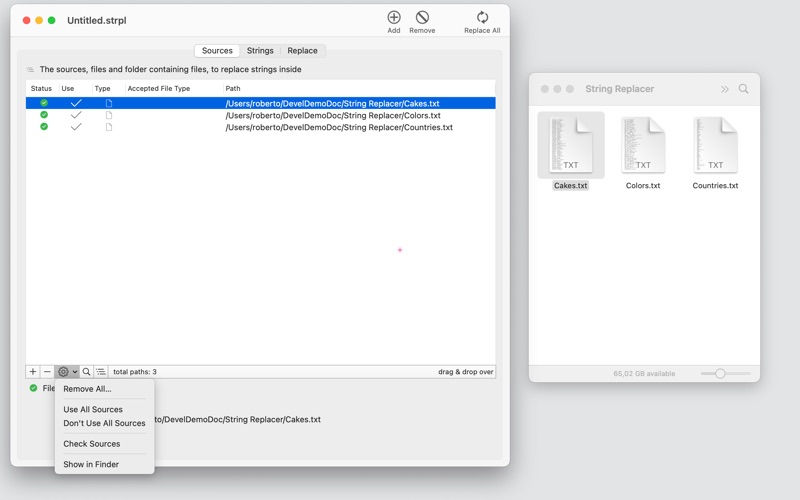Screen dimensions: 800x500
Task: Click the Cakes.txt path text in details area
Action: coord(238,419)
